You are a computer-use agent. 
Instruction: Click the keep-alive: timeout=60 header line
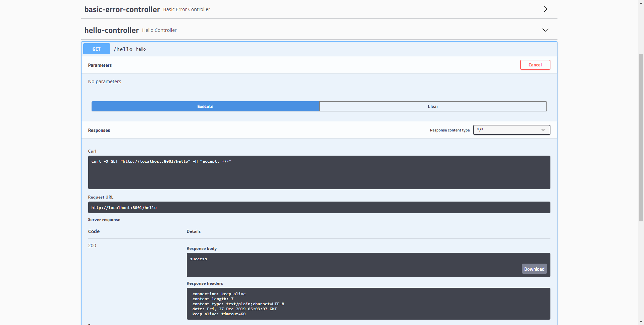[219, 314]
